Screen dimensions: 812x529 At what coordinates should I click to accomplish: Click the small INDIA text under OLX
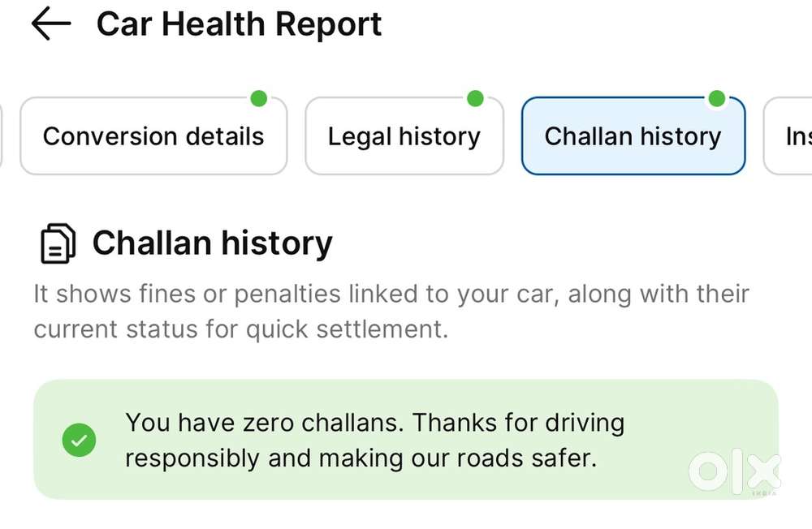767,492
